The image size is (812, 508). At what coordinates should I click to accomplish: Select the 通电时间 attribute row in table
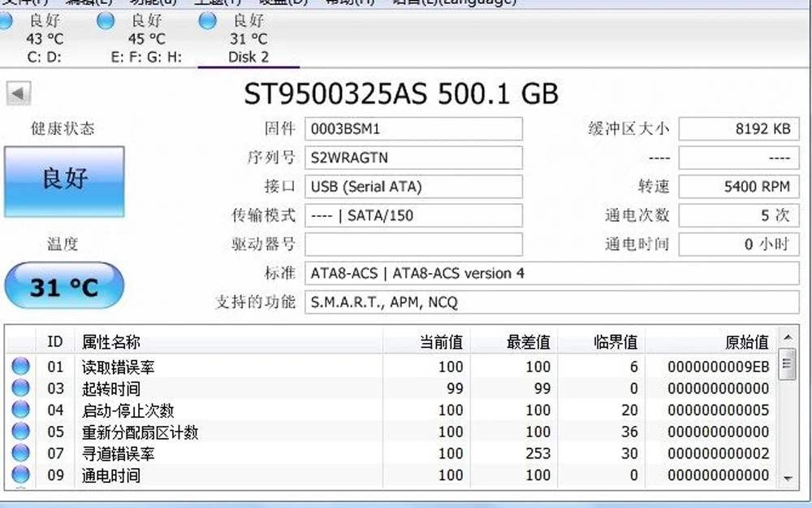[391, 475]
